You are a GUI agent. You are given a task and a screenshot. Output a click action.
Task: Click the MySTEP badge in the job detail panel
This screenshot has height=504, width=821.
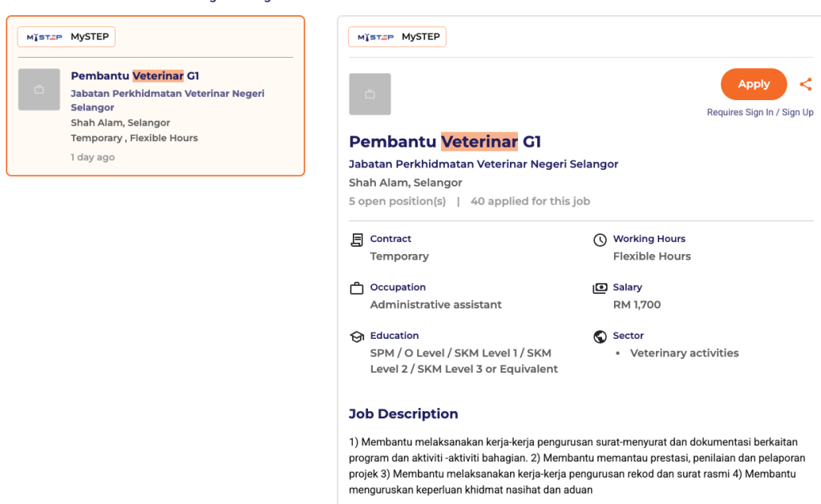point(397,37)
